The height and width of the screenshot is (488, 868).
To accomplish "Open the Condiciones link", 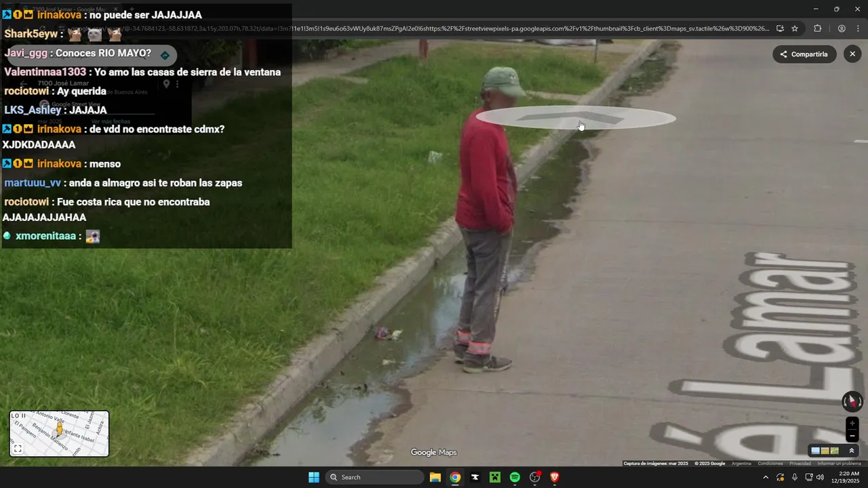I will (x=770, y=464).
